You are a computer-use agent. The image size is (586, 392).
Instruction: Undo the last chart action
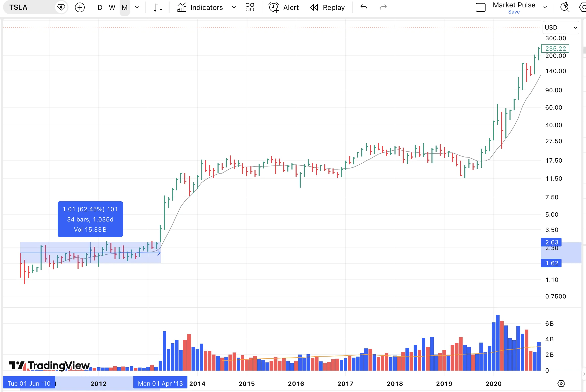364,7
